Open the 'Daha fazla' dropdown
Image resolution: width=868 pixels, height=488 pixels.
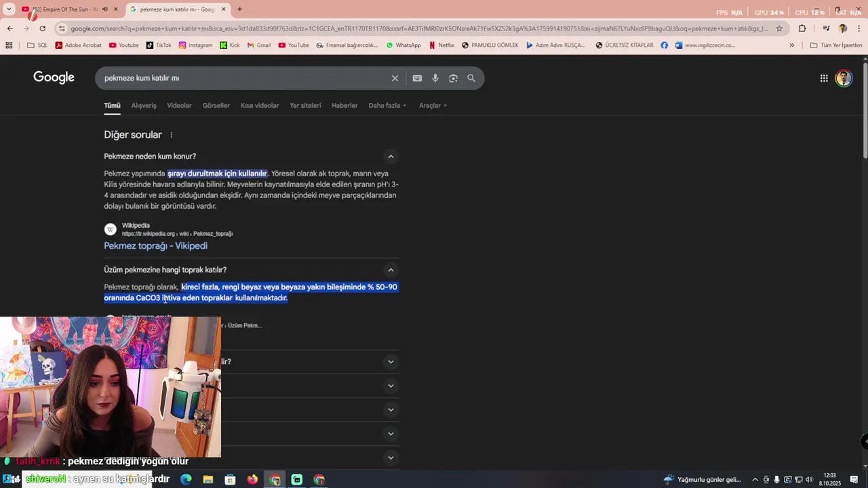pyautogui.click(x=387, y=106)
